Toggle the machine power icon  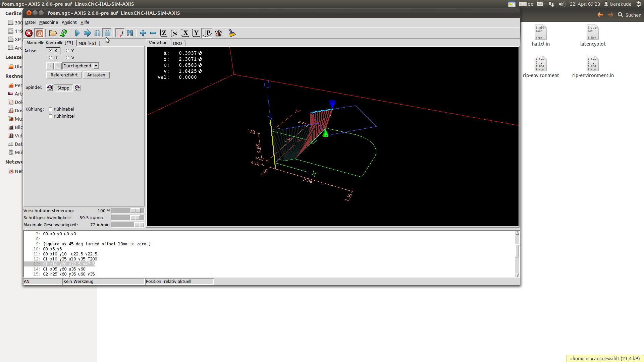click(39, 33)
